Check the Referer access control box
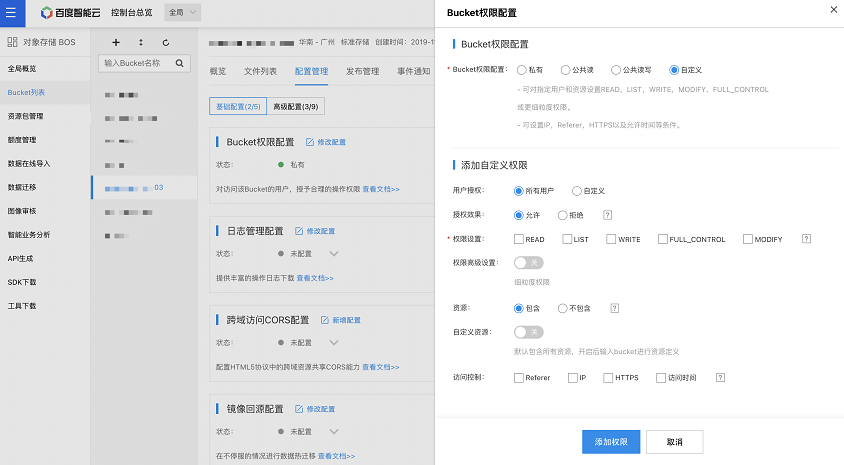 519,378
